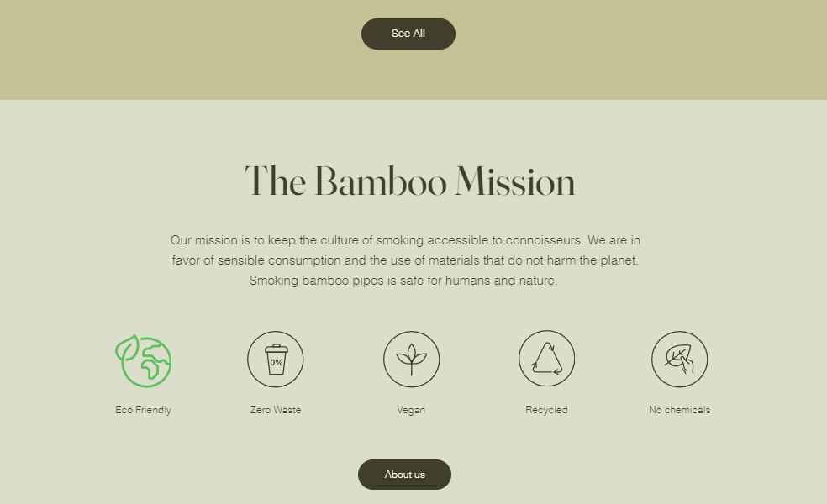Click the line starting with Our mission
The width and height of the screenshot is (827, 504).
point(405,240)
